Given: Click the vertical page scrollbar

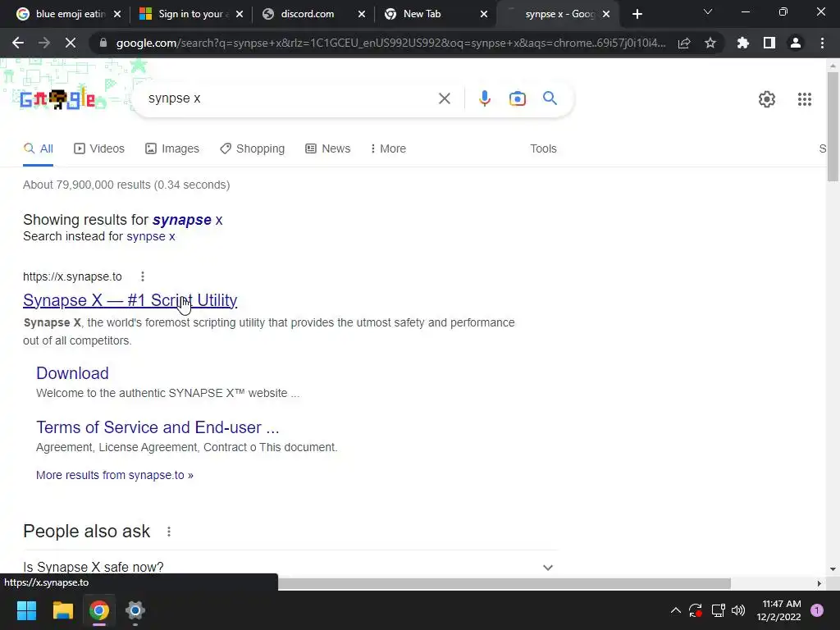Looking at the screenshot, I should click(833, 127).
